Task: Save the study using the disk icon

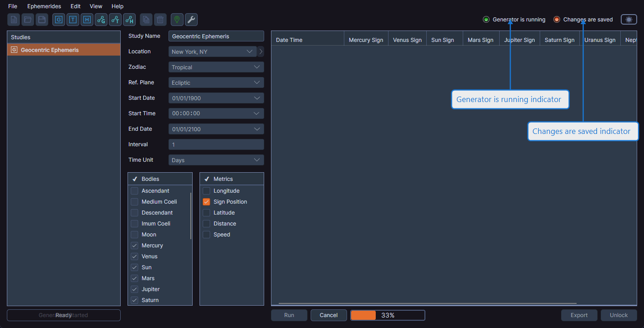Action: [41, 20]
